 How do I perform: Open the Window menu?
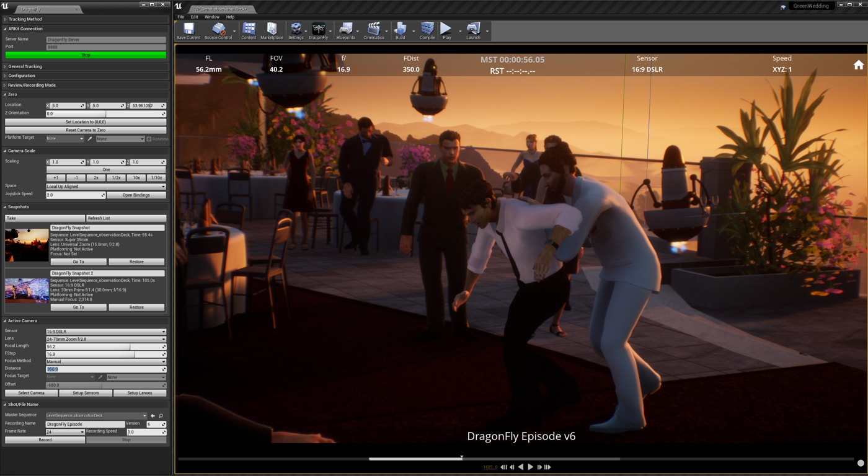point(212,17)
